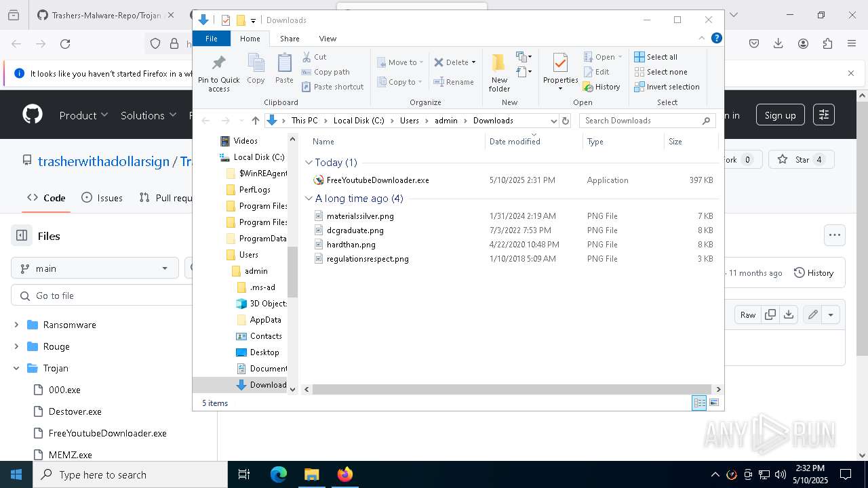The width and height of the screenshot is (868, 488).
Task: Open Explorer Help question mark icon
Action: coord(716,38)
